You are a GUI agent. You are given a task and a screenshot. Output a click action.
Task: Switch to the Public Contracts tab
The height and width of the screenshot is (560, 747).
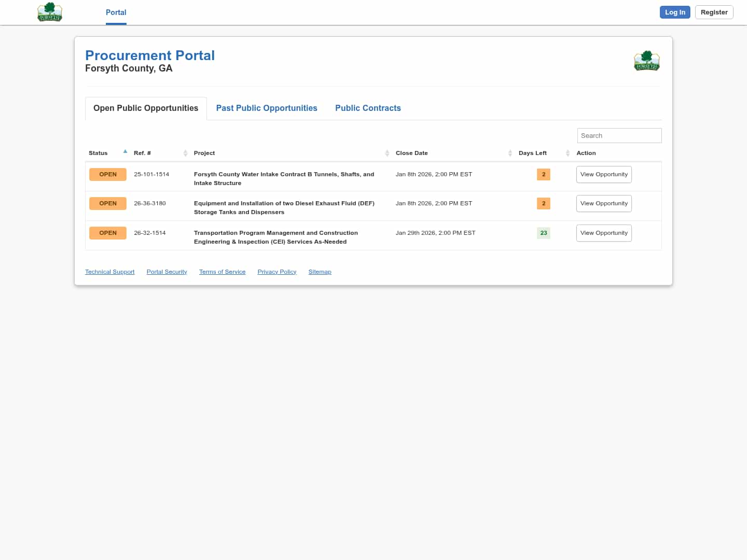click(368, 108)
